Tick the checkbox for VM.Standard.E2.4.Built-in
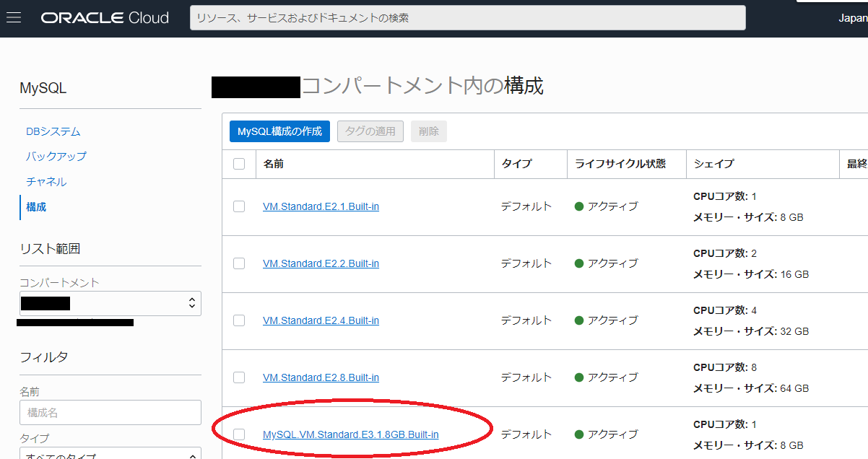 coord(239,320)
